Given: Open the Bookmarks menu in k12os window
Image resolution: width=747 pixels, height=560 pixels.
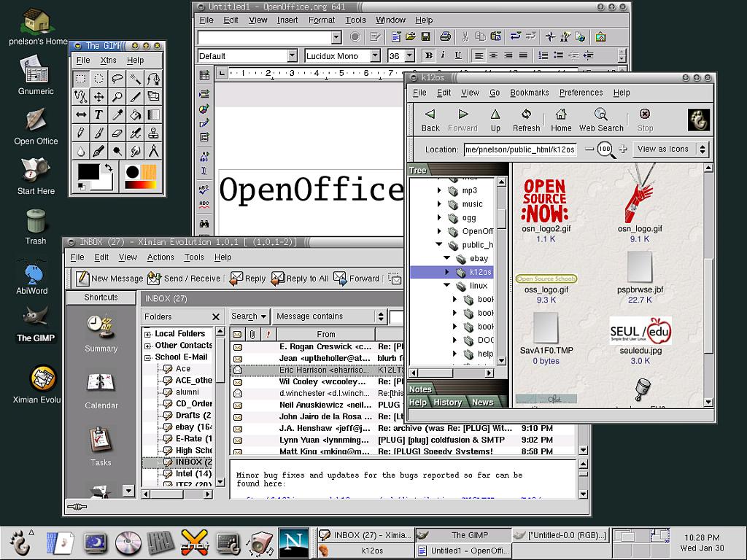Looking at the screenshot, I should [530, 93].
